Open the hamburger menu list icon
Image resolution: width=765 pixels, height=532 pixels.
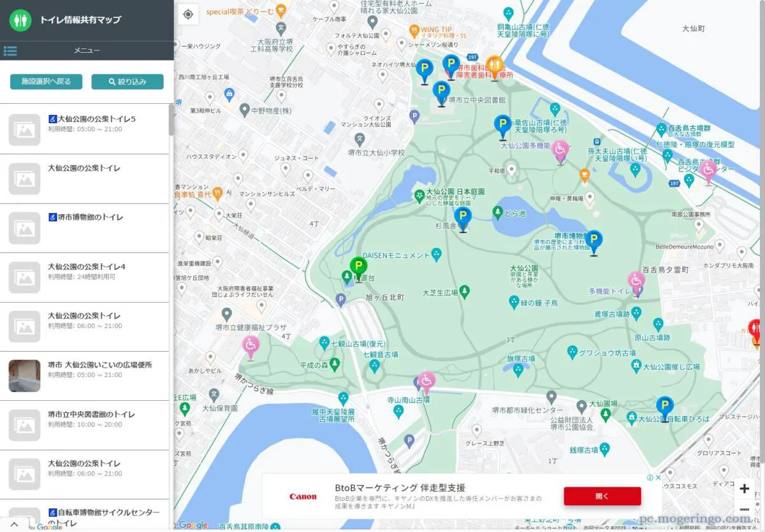tap(10, 51)
